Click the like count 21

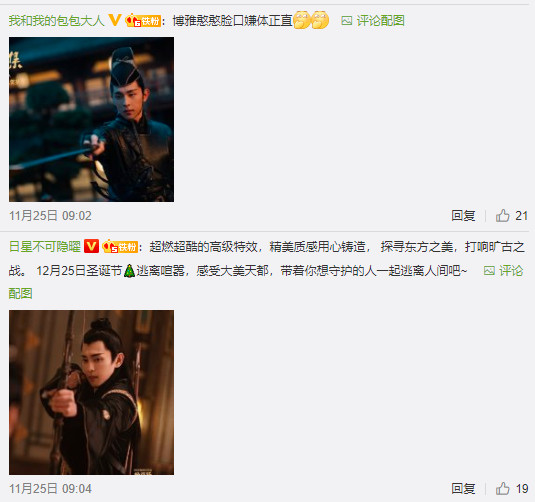[x=521, y=216]
